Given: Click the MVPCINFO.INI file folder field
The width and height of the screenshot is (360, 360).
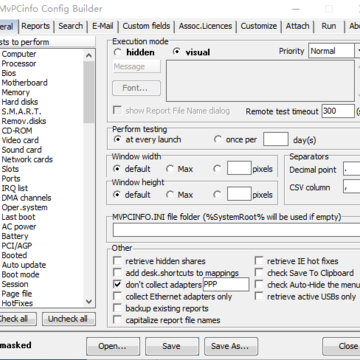Looking at the screenshot, I should click(x=236, y=230).
